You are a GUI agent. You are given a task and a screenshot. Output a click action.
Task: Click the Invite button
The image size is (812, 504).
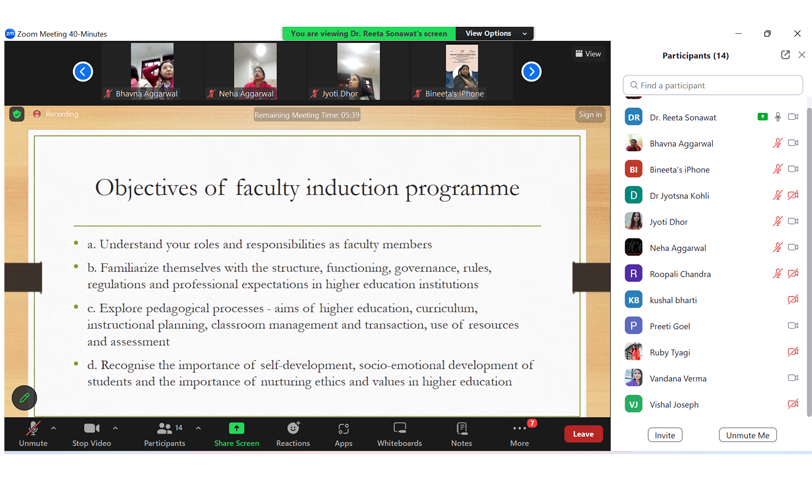(x=665, y=435)
